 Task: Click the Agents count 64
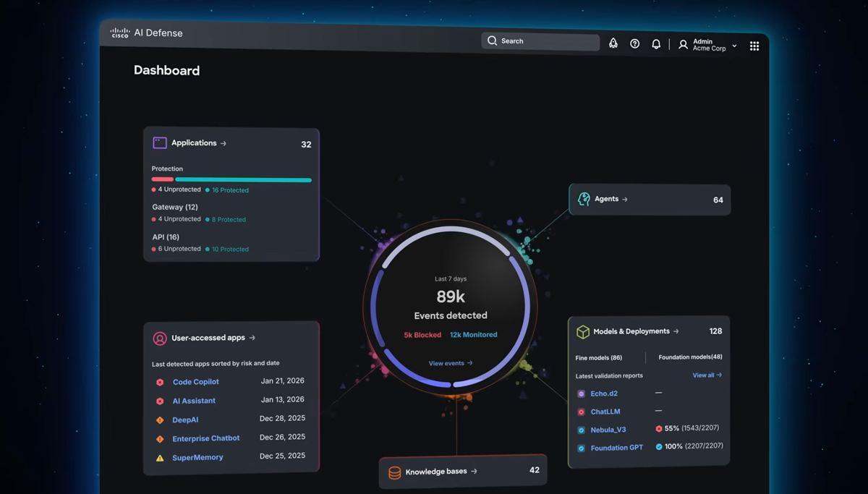click(x=718, y=200)
